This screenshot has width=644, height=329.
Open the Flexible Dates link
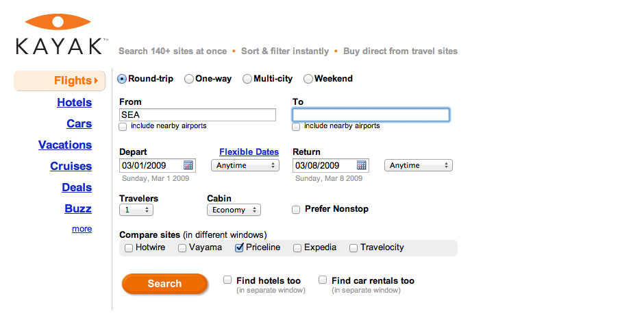tap(249, 152)
